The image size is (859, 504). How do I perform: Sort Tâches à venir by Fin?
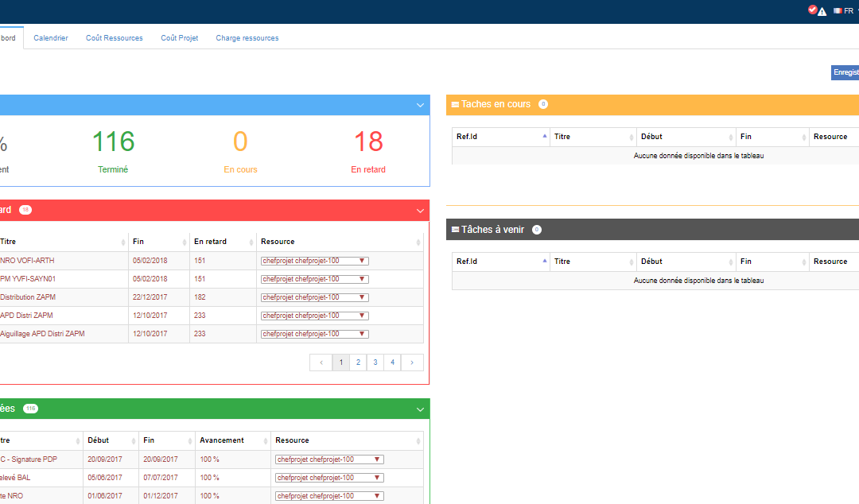point(772,262)
